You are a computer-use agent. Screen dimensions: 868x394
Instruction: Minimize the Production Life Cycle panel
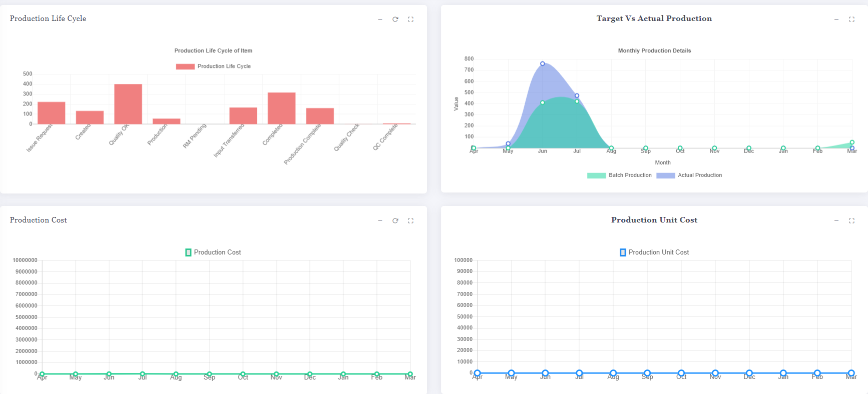[380, 19]
